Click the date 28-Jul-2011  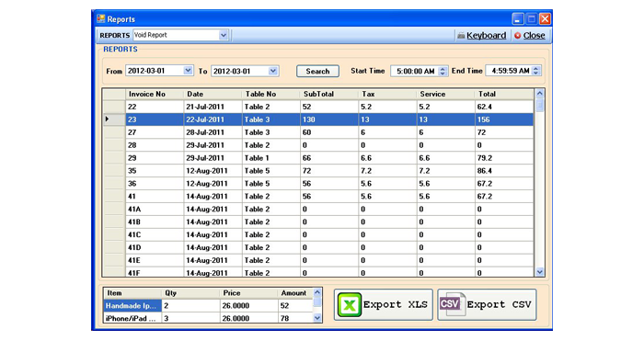click(x=205, y=132)
